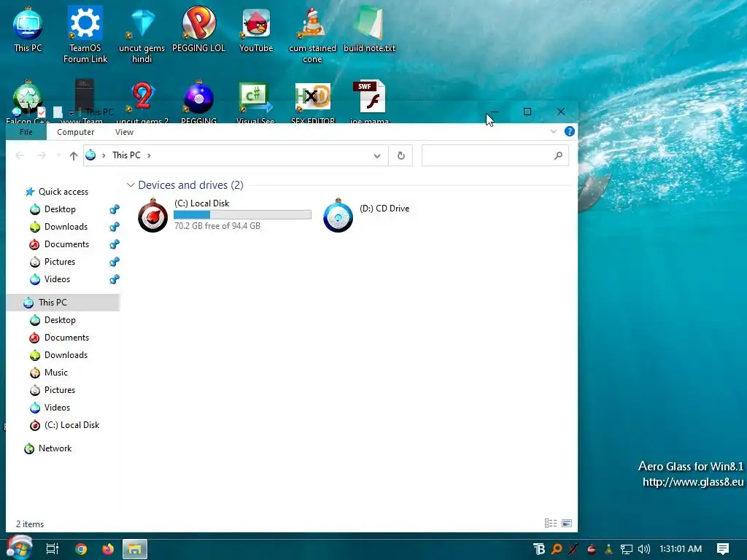The image size is (747, 560).
Task: Open the This PC desktop shortcut
Action: (x=28, y=29)
